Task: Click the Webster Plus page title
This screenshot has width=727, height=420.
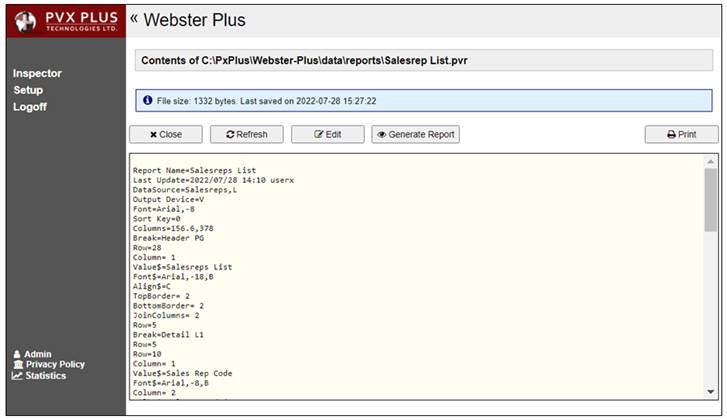Action: pos(194,20)
